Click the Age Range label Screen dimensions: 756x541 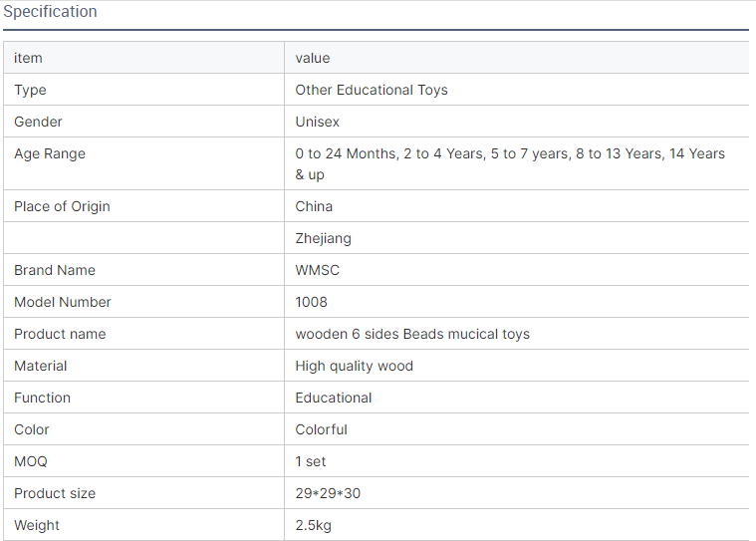click(50, 153)
